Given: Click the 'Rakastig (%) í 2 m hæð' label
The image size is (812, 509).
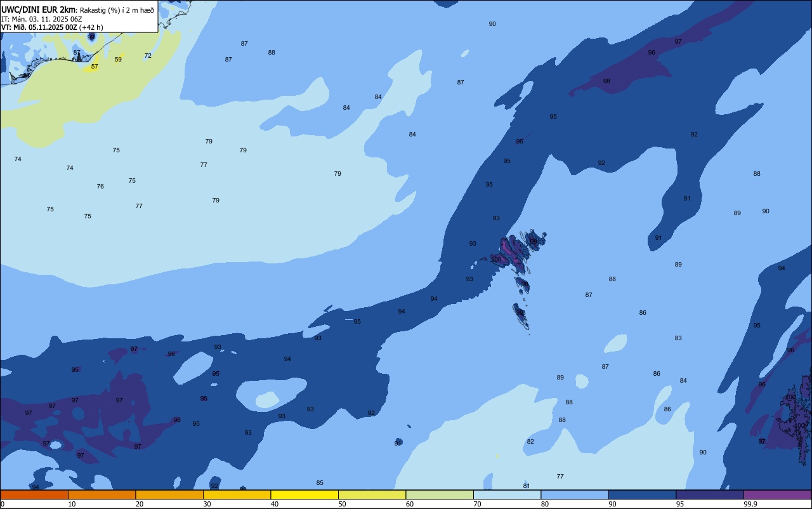Looking at the screenshot, I should click(x=117, y=10).
